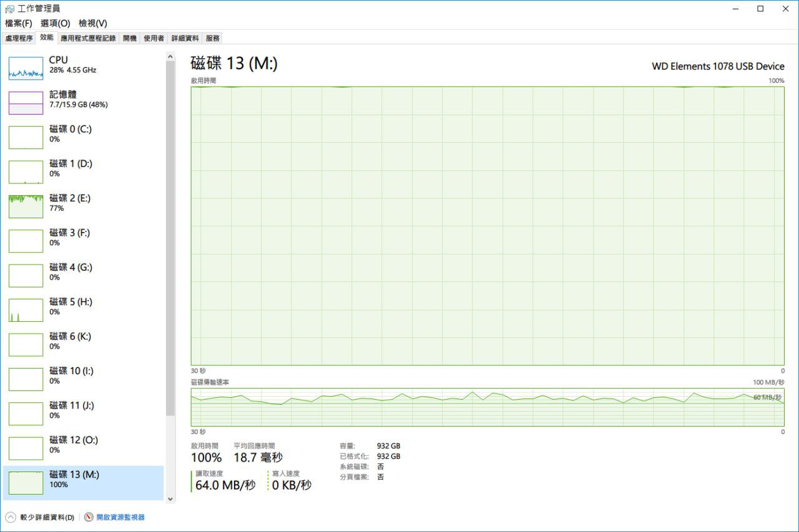Screen dimensions: 799x532
Task: Select the 磁碟 12 (O:) graph thumbnail
Action: click(26, 448)
